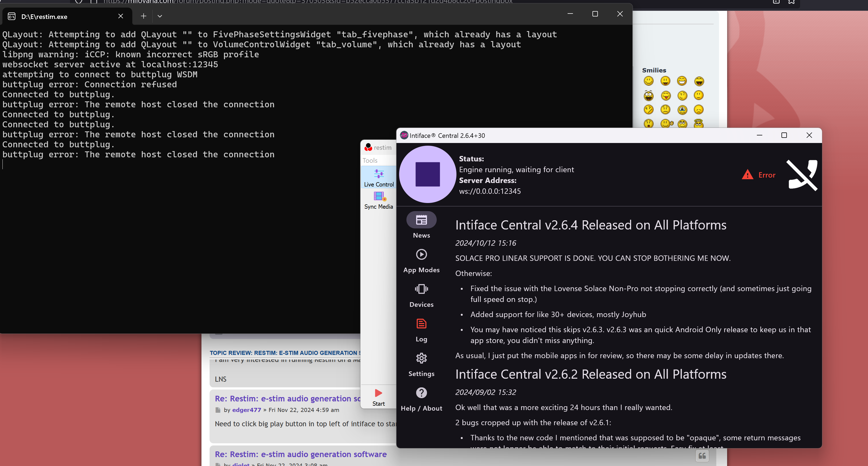Click the date '2024/10/12 15:16'
Viewport: 868px width, 466px height.
(x=486, y=243)
